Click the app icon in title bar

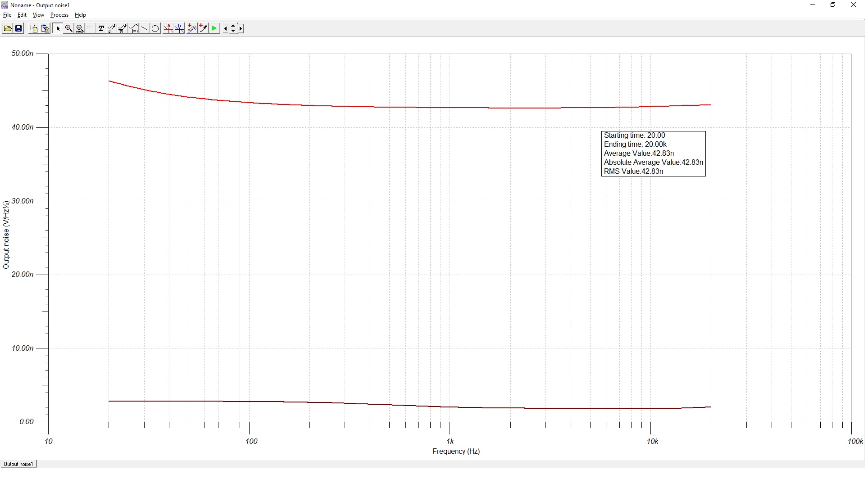(5, 5)
